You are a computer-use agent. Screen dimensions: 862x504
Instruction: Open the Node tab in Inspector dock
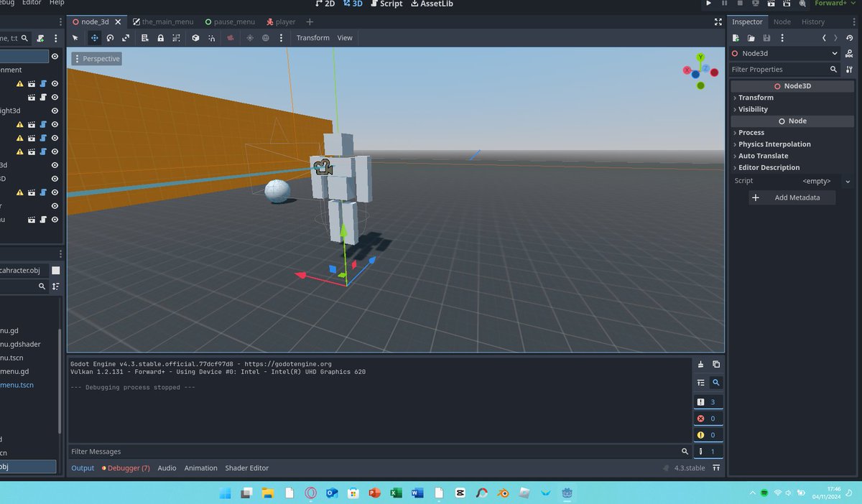782,22
